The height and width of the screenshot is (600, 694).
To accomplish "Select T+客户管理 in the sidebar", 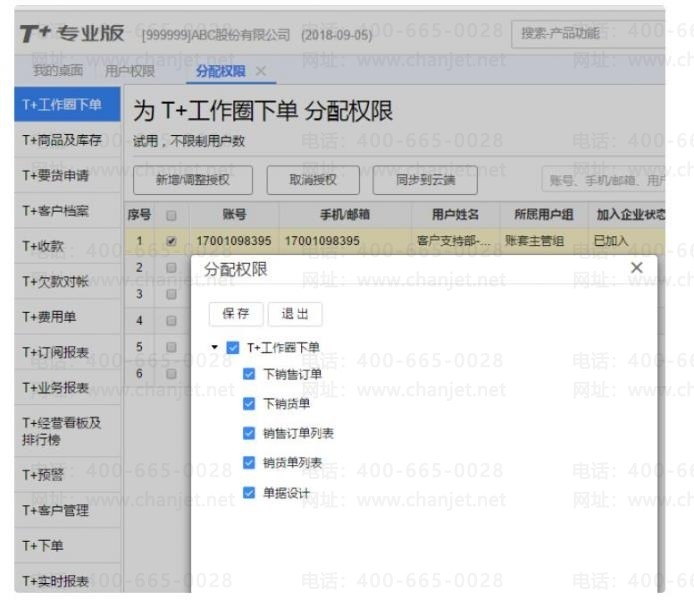I will [67, 510].
